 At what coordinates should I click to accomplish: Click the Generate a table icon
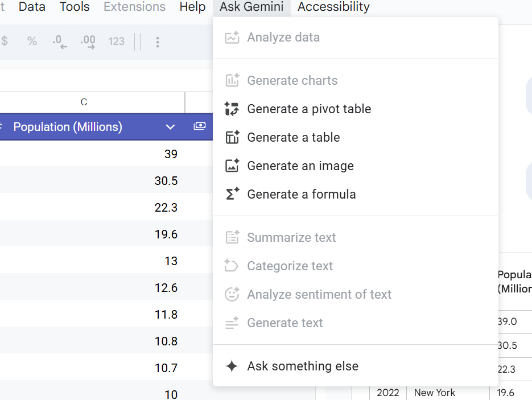point(232,138)
